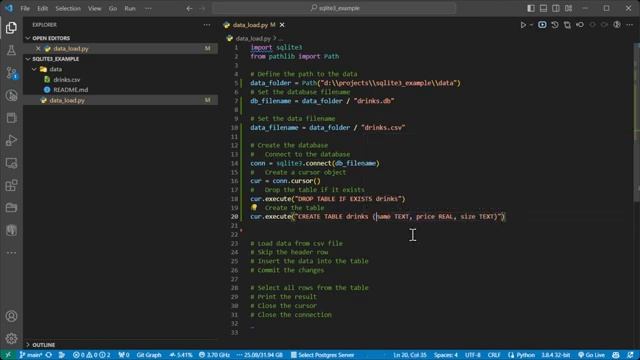Open the folder icon in activity bar
The image size is (640, 360).
[11, 208]
